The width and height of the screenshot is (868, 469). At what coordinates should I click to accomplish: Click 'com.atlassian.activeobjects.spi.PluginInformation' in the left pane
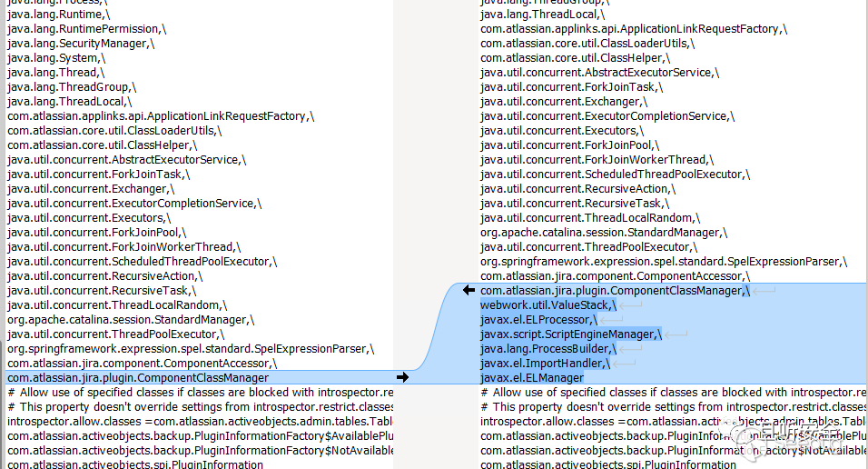tap(135, 464)
